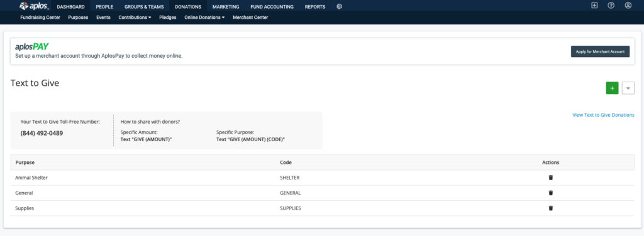The height and width of the screenshot is (236, 644).
Task: Click the toll-free number (844) 492-0489
Action: pyautogui.click(x=42, y=133)
